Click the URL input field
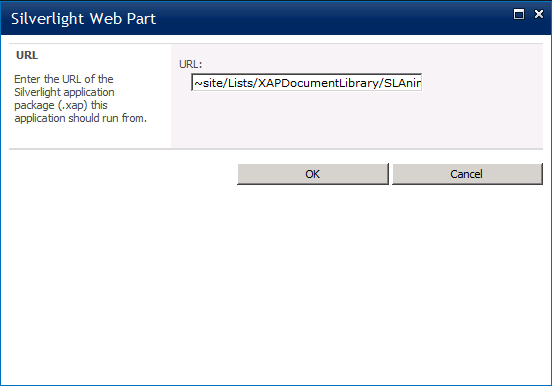552x386 pixels. pos(306,82)
